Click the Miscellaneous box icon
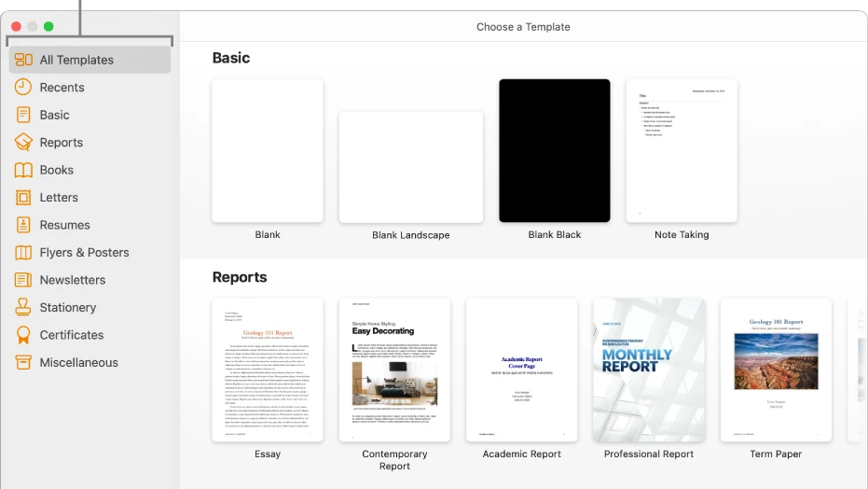Viewport: 868px width, 489px height. point(23,362)
